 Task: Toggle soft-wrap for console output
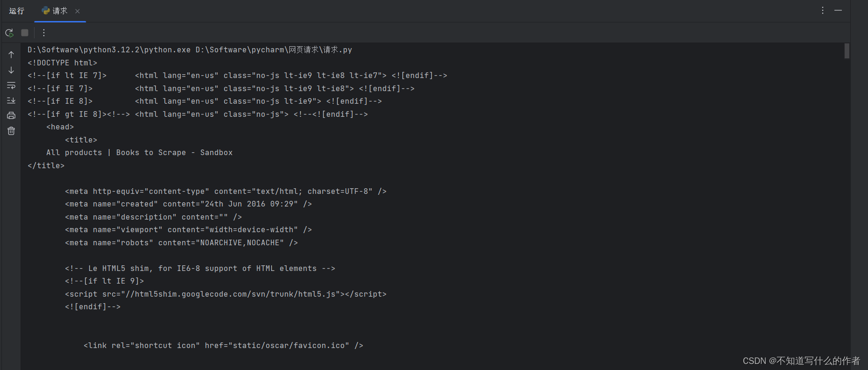point(11,85)
